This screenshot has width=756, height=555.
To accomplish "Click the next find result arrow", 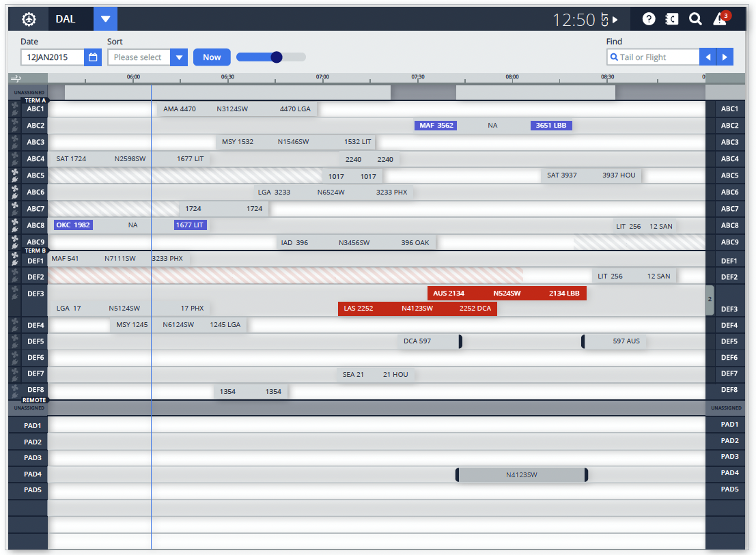I will click(x=725, y=57).
